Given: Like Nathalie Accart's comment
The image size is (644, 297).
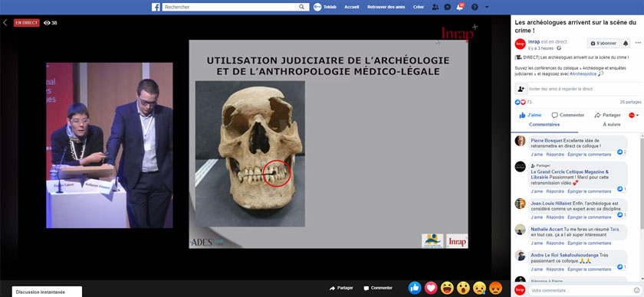Looking at the screenshot, I should 537,243.
